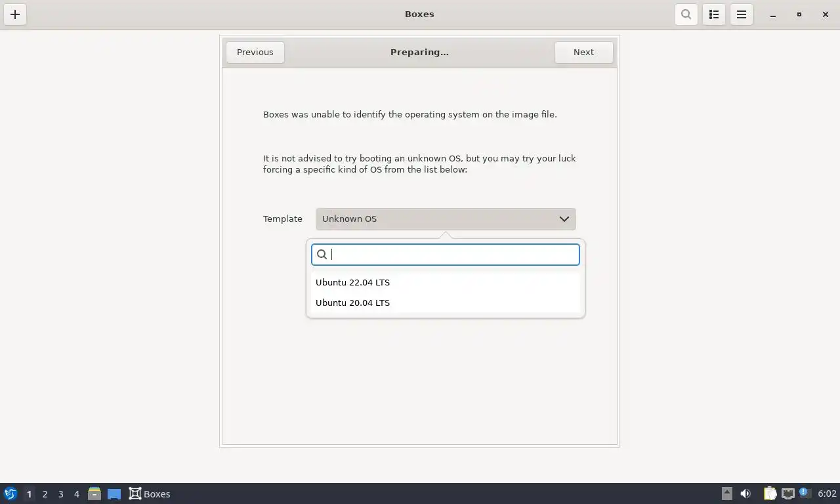This screenshot has height=504, width=840.
Task: Click the Previous button
Action: tap(255, 52)
